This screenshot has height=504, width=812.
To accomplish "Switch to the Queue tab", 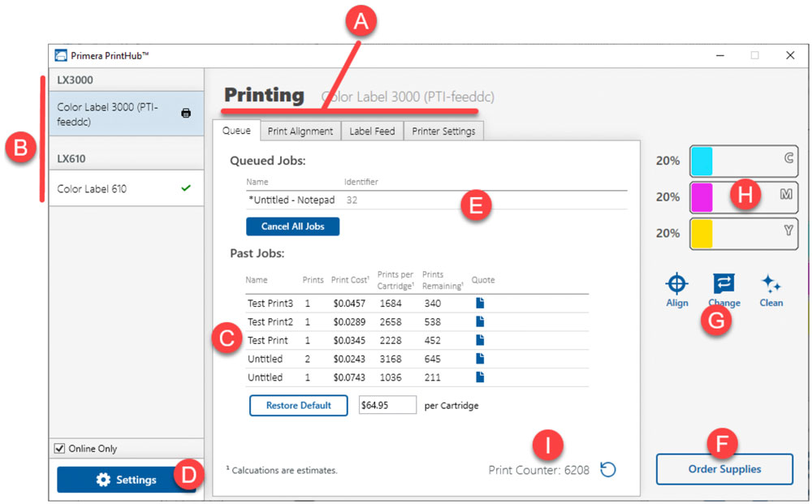I will click(236, 131).
